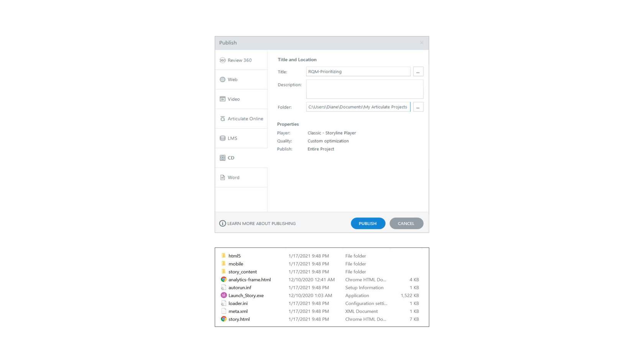
Task: Click Configuration settings type text
Action: coord(366,303)
